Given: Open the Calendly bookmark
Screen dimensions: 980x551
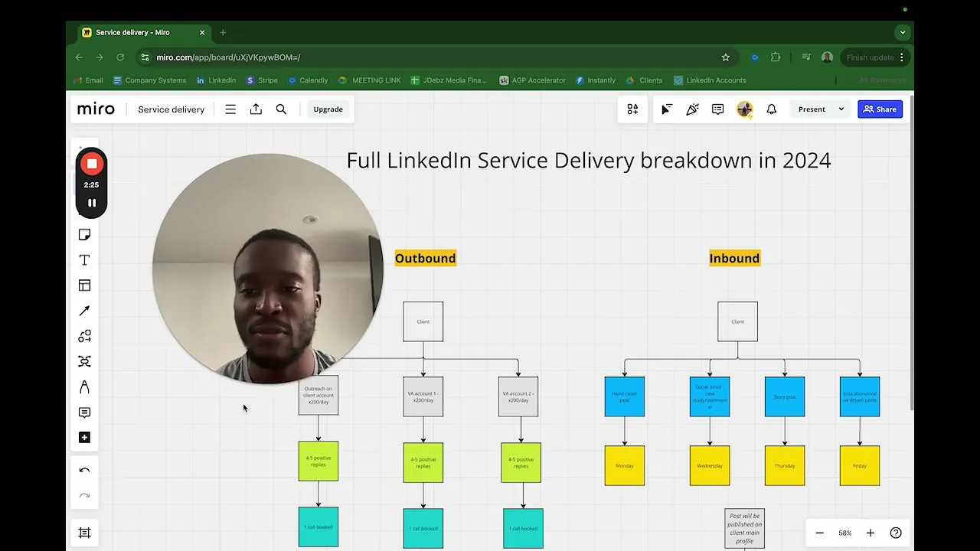Looking at the screenshot, I should (x=308, y=80).
